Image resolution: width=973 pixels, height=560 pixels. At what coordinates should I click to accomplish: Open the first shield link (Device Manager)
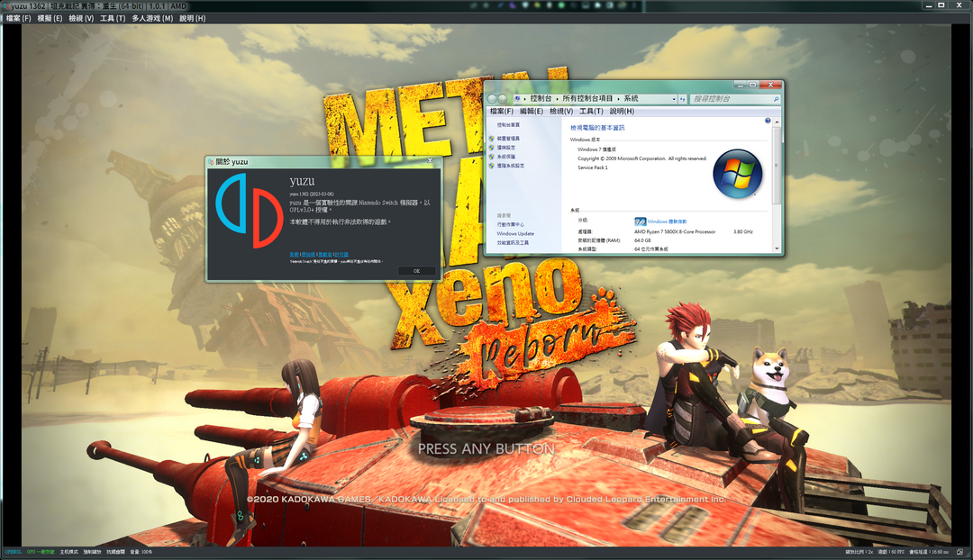coord(508,139)
